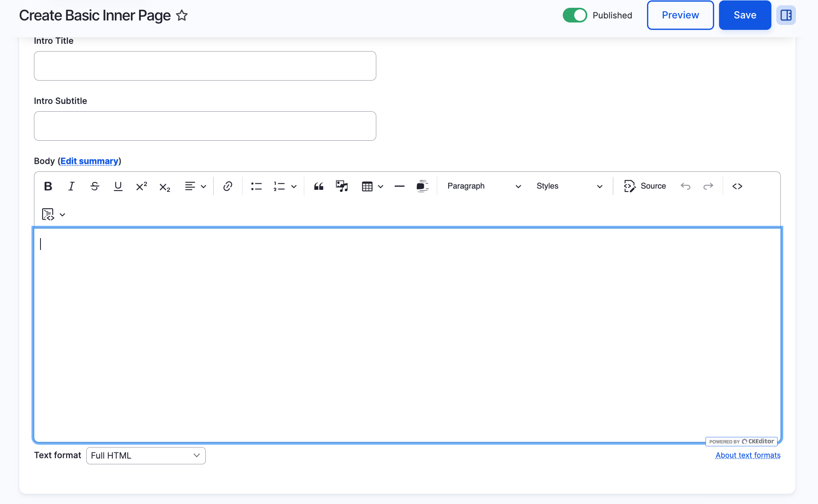Viewport: 818px width, 504px height.
Task: Open the Paragraph heading dropdown
Action: pyautogui.click(x=484, y=186)
